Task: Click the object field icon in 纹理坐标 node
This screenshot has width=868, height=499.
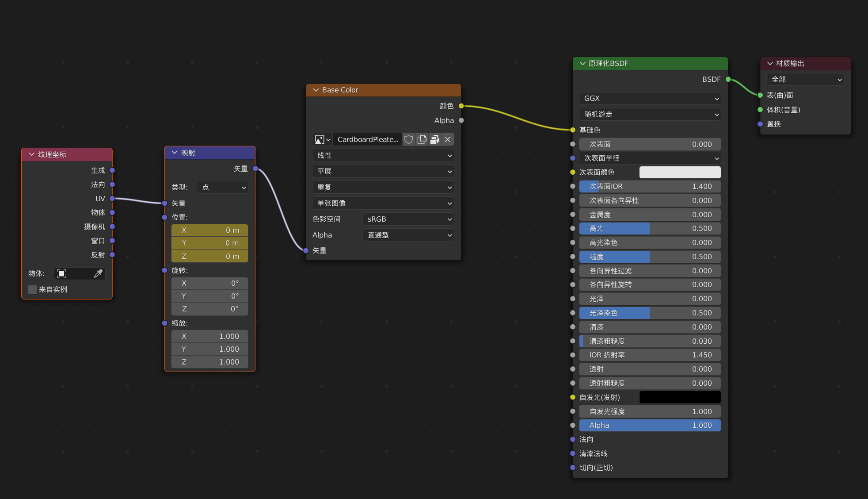Action: coord(62,274)
